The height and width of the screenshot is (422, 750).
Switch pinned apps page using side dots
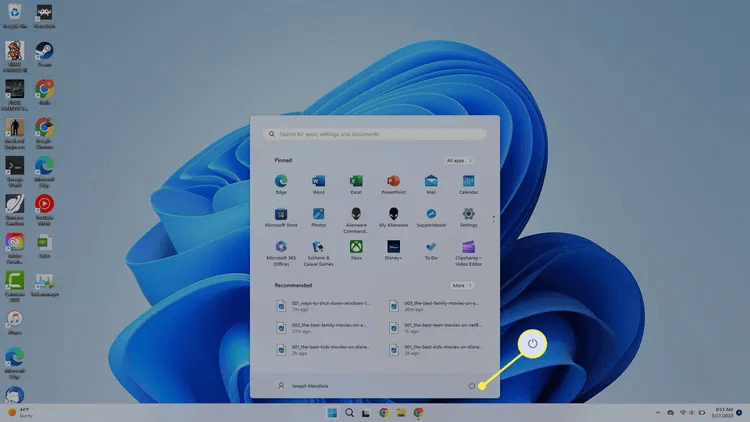click(x=493, y=219)
